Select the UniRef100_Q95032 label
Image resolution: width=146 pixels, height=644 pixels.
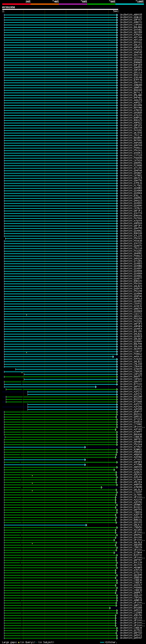131,417
